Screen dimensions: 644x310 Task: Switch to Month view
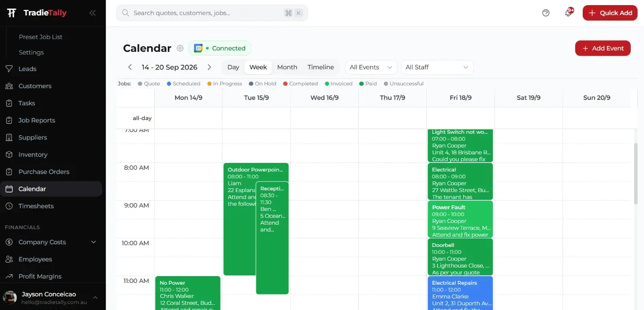tap(287, 67)
